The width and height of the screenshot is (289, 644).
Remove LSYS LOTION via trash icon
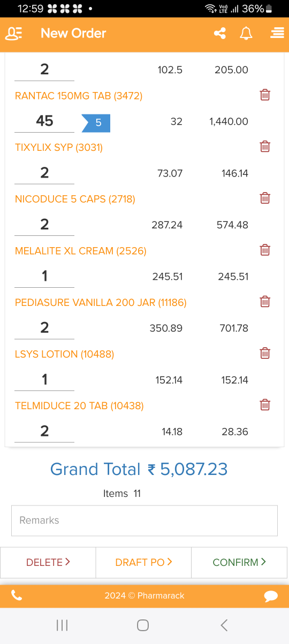tap(265, 353)
